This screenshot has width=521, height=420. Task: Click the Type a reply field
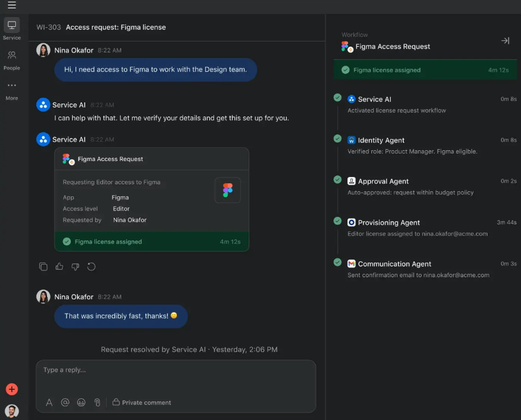[x=176, y=377]
